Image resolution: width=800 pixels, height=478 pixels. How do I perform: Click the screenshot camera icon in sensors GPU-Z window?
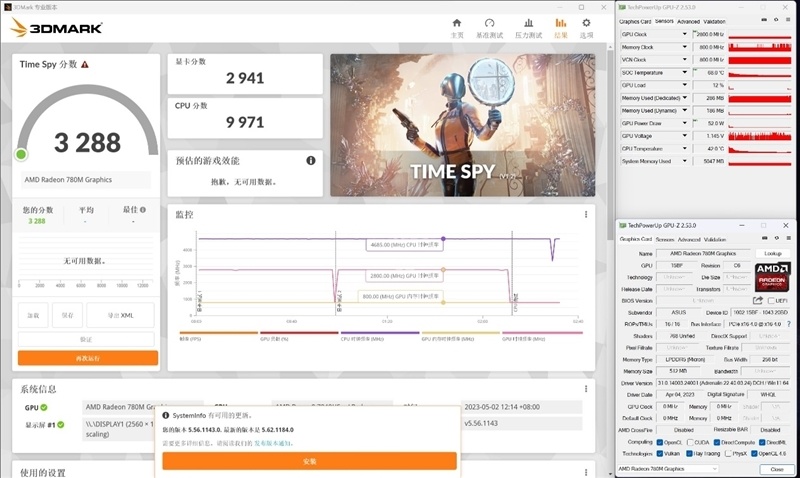tap(764, 20)
